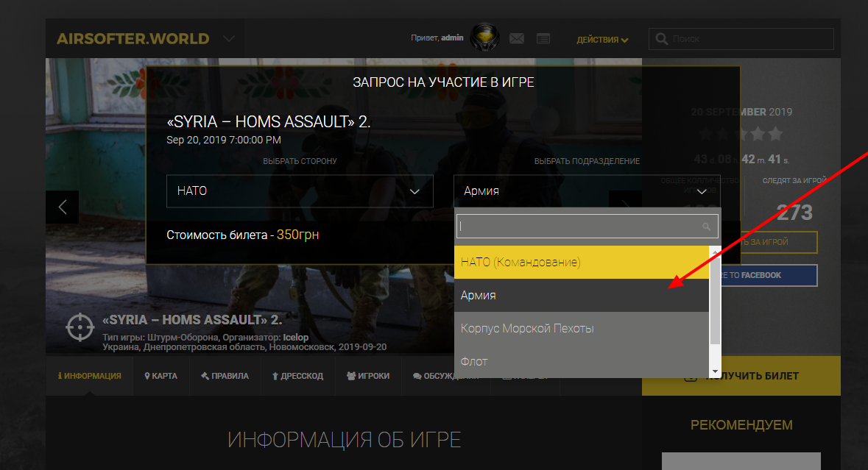868x470 pixels.
Task: Switch to the ИНФОРМАЦИЯ tab
Action: [x=89, y=376]
